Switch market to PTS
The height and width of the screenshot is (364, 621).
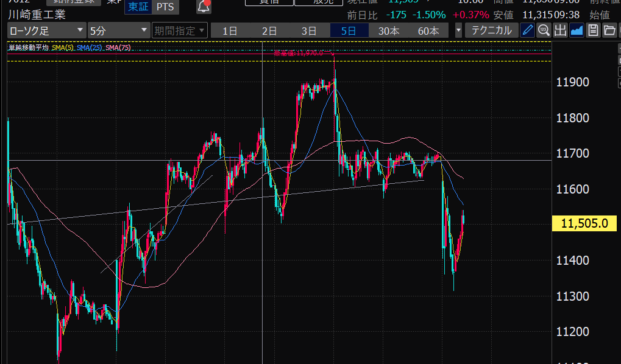[x=164, y=7]
